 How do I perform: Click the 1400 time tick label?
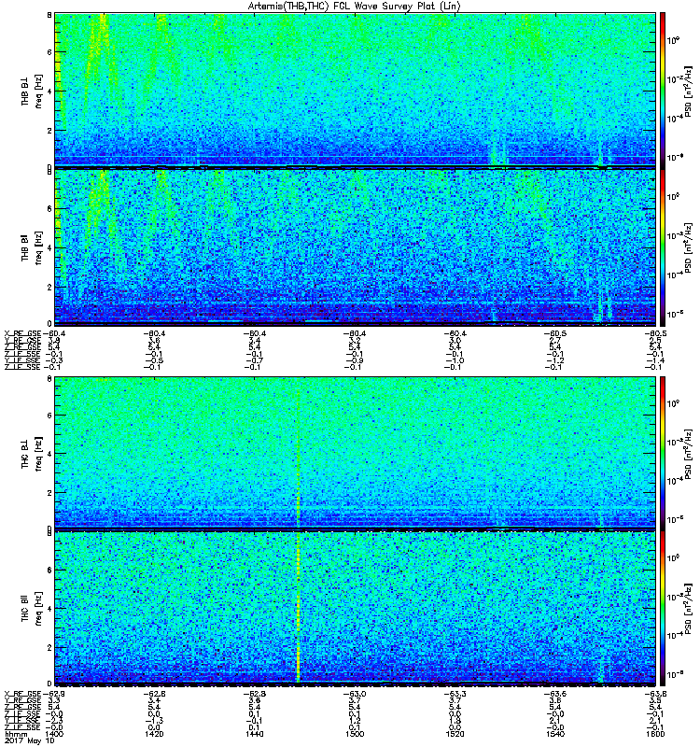tap(55, 734)
